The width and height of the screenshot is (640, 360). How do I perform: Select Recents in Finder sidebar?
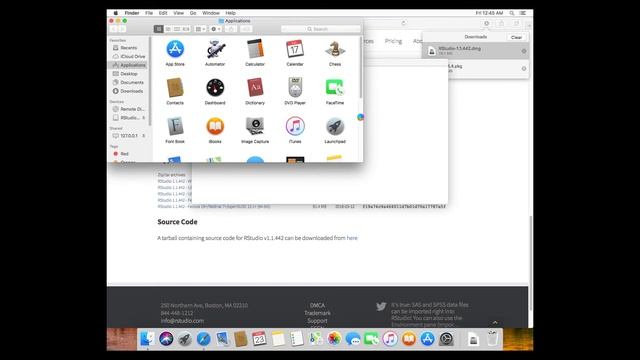129,48
